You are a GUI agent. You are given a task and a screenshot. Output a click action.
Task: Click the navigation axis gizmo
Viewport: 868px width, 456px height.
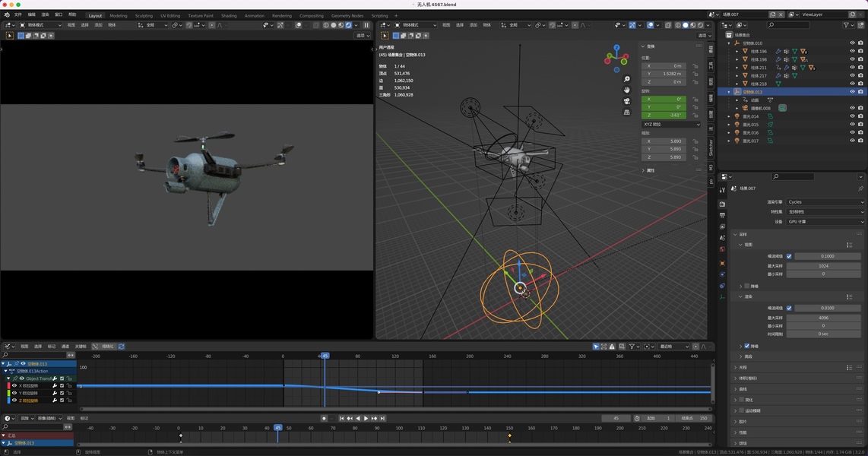[x=616, y=58]
